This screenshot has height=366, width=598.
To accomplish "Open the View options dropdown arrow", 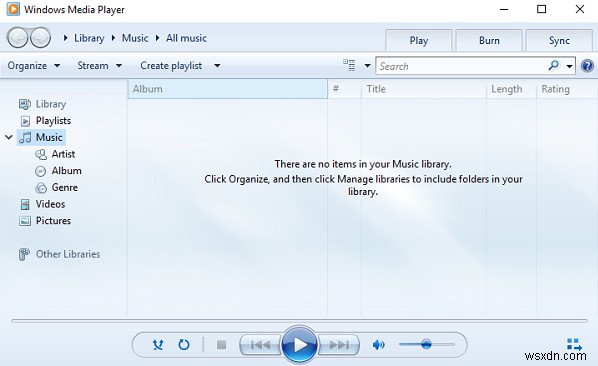I will [x=367, y=66].
